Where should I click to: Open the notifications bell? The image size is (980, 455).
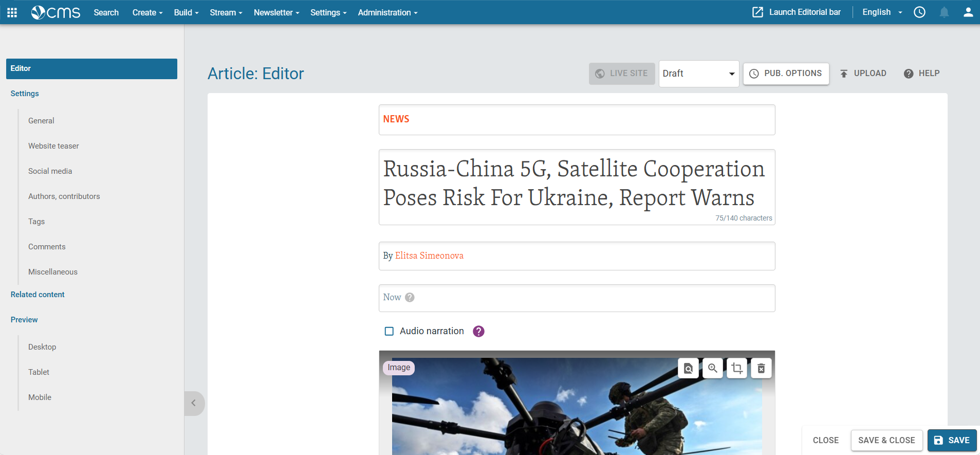click(x=944, y=12)
